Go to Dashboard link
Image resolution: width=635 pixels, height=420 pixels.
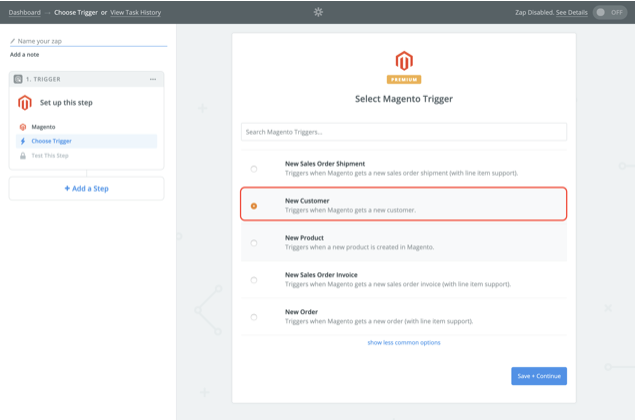tap(25, 13)
